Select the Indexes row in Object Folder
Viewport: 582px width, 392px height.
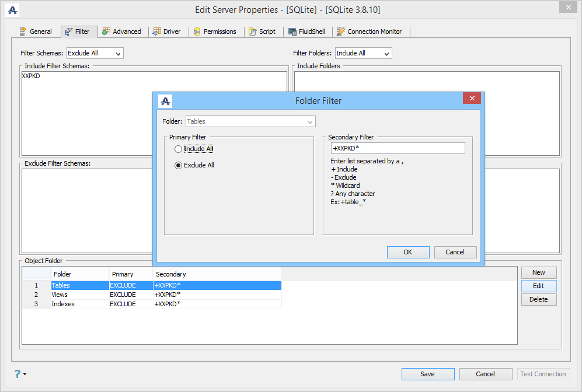pyautogui.click(x=152, y=304)
